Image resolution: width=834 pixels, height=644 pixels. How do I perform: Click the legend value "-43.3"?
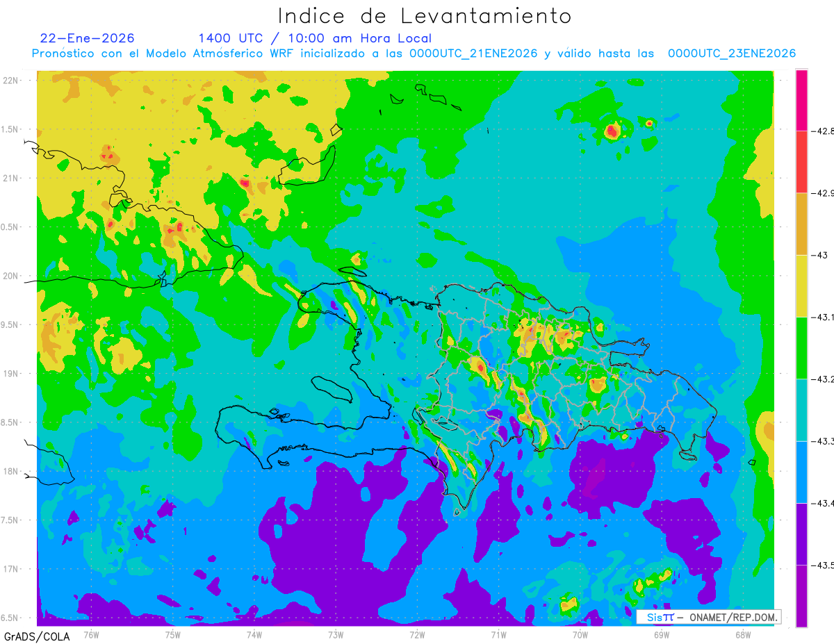(x=824, y=441)
